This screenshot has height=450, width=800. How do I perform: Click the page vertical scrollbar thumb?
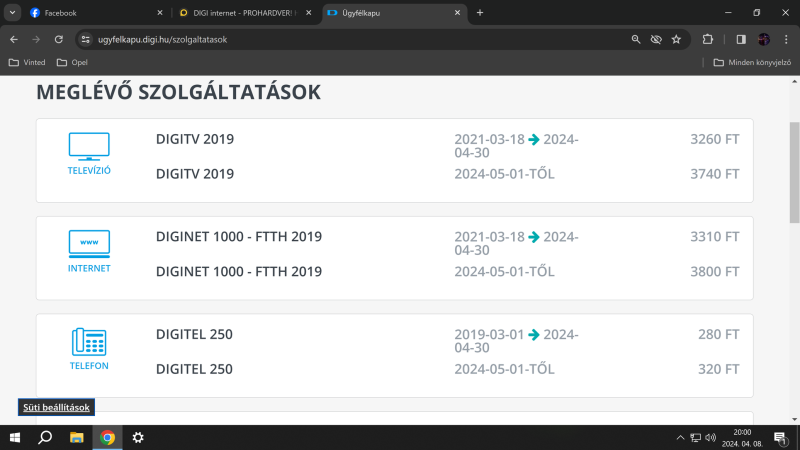pos(794,172)
